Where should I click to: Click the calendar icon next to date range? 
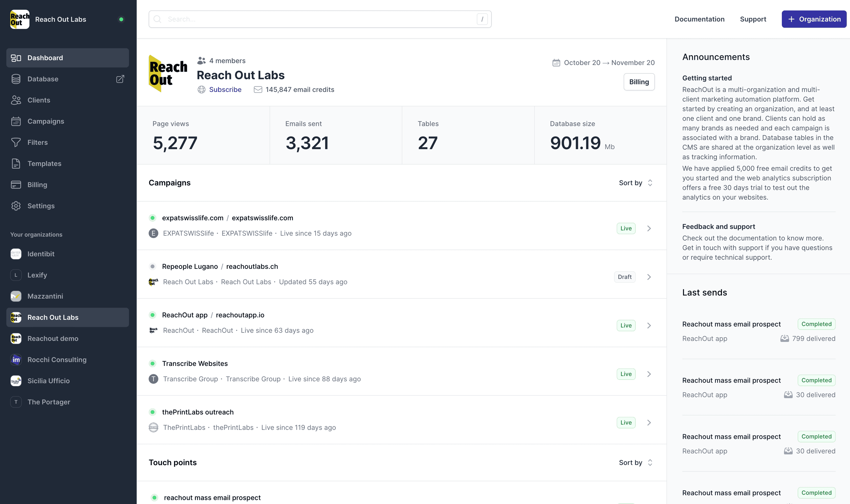tap(556, 63)
